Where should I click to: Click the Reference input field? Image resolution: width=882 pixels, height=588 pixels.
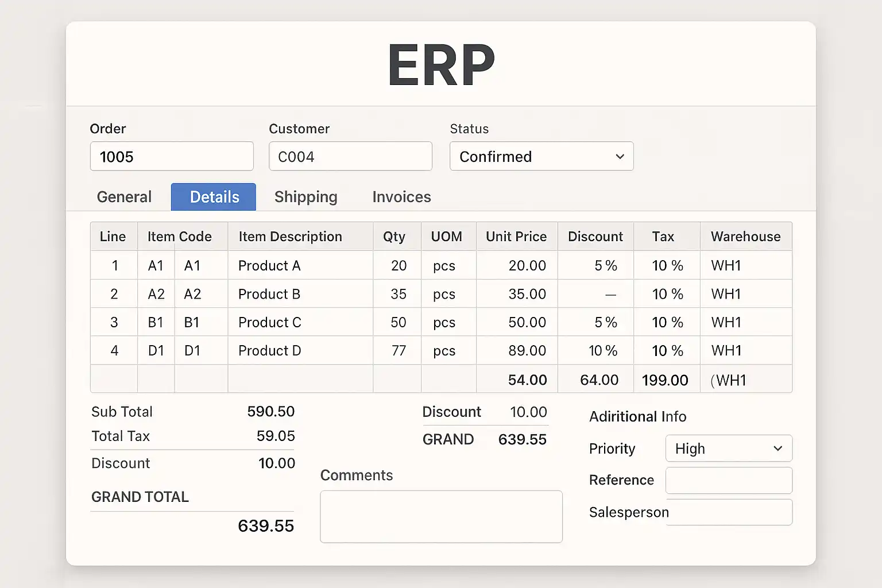point(728,480)
